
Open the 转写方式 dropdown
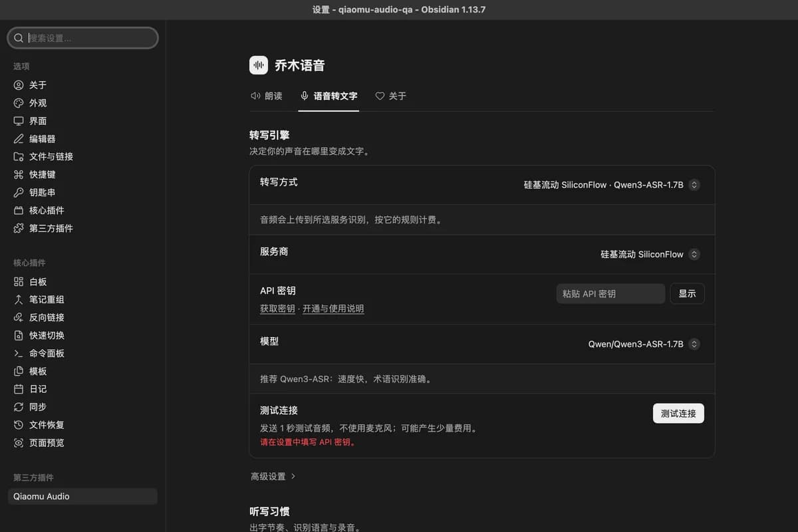coord(612,185)
